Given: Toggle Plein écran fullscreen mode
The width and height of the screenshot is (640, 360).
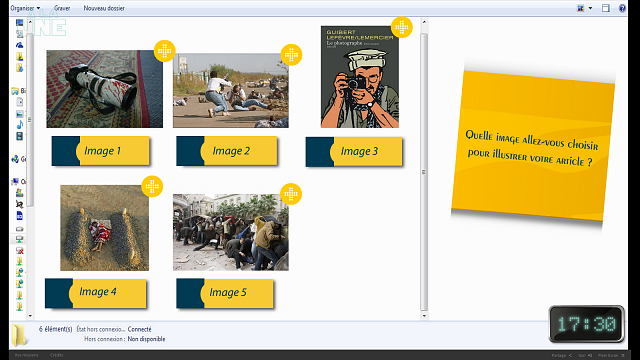Looking at the screenshot, I should [611, 356].
